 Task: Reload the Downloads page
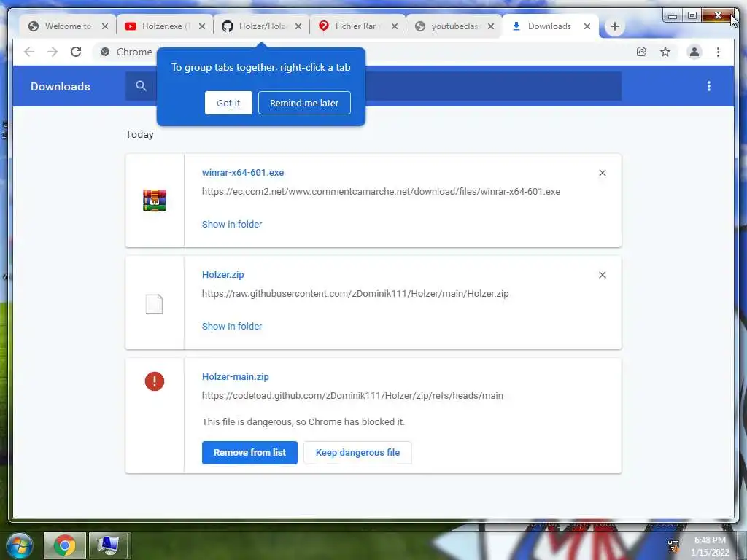pos(76,52)
